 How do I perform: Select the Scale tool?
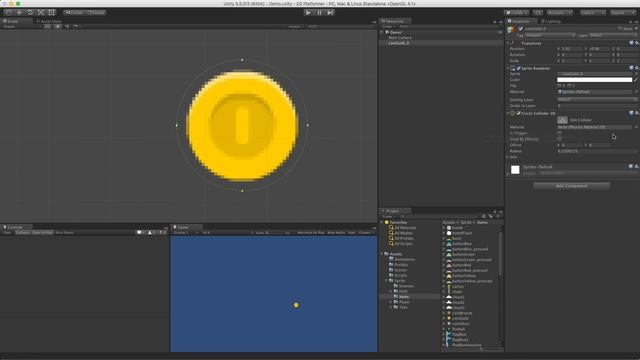tap(41, 13)
